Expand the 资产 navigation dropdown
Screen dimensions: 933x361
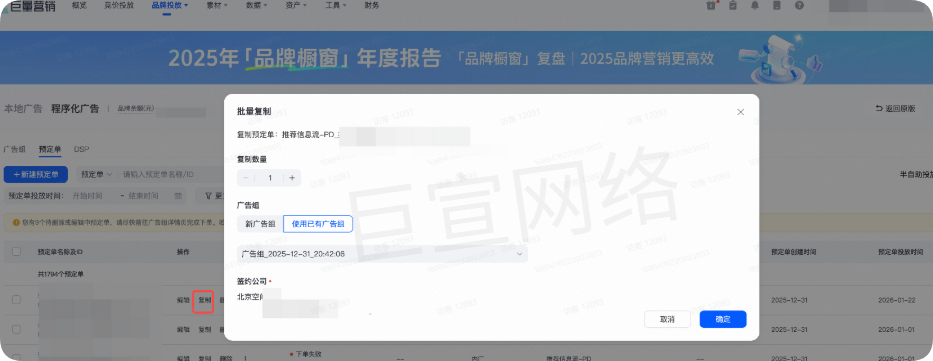(296, 5)
